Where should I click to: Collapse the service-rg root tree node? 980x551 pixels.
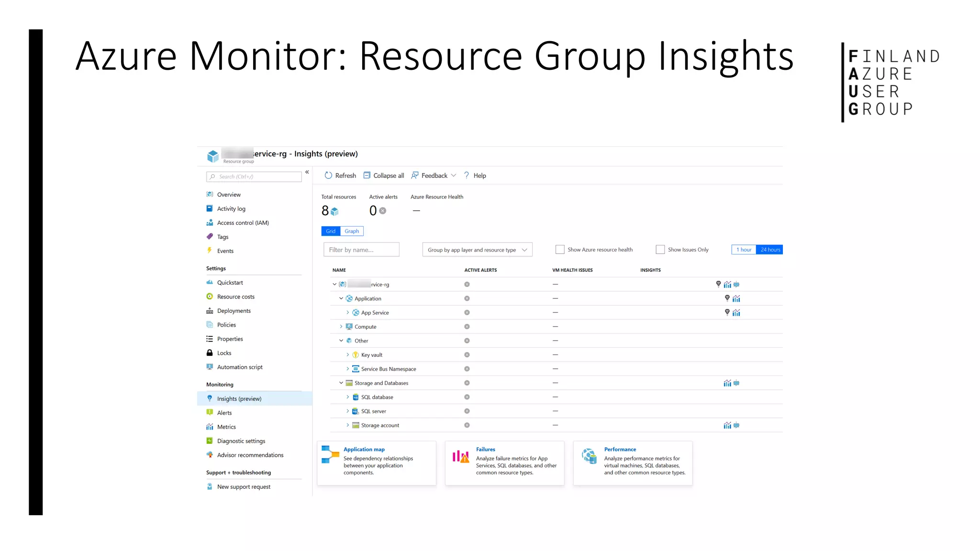(x=334, y=284)
